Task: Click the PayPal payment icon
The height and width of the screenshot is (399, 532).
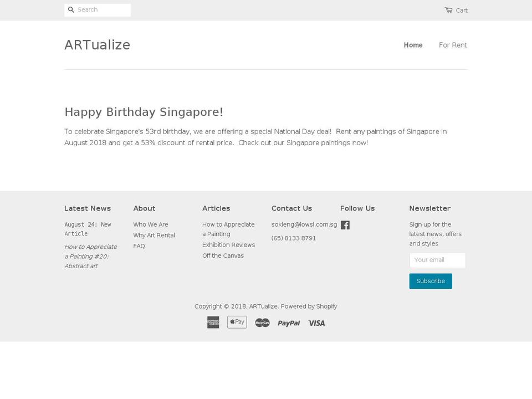Action: 289,323
